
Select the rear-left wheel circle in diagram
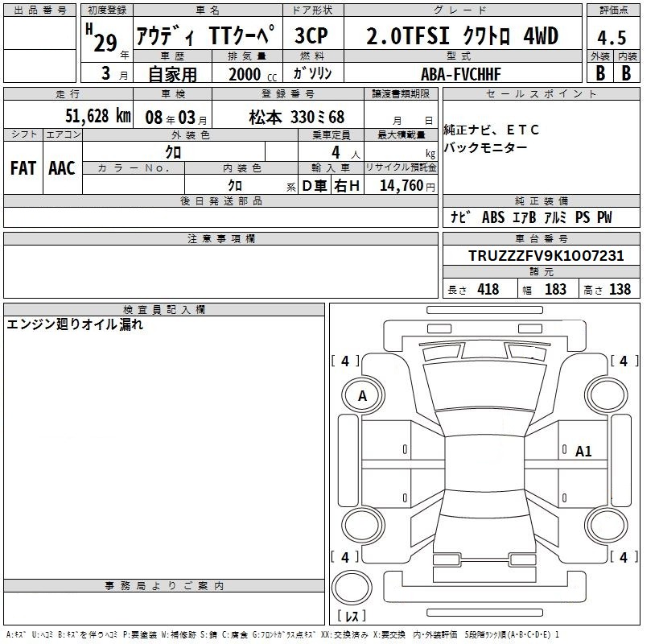pyautogui.click(x=363, y=526)
